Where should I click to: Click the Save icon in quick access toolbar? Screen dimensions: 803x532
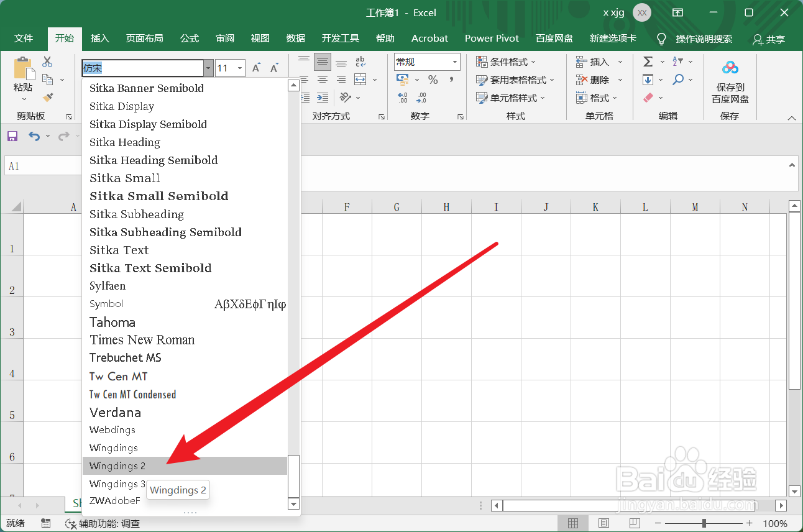point(12,136)
